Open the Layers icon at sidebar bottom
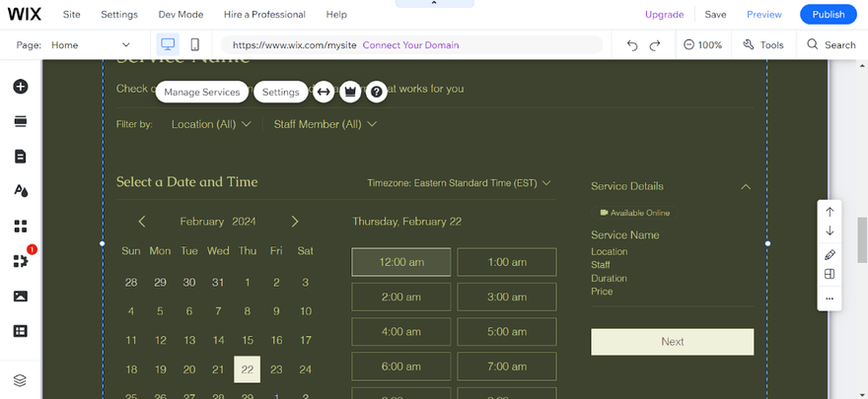 (x=21, y=380)
